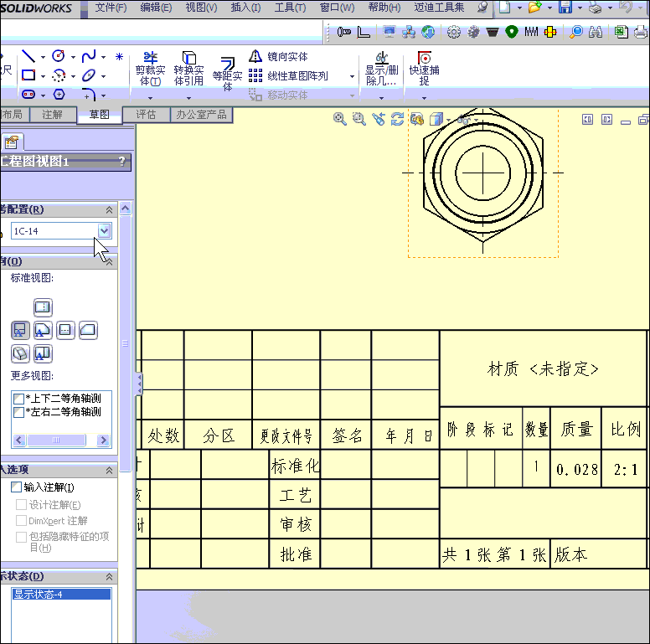
Task: Toggle 设计注解(E) checkbox
Action: pyautogui.click(x=21, y=504)
